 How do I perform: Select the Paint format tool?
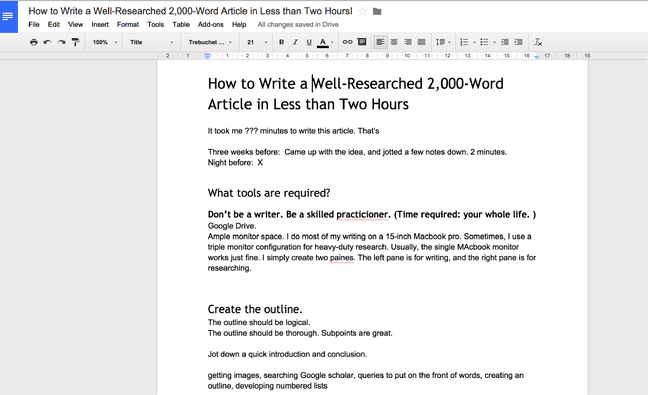point(75,42)
